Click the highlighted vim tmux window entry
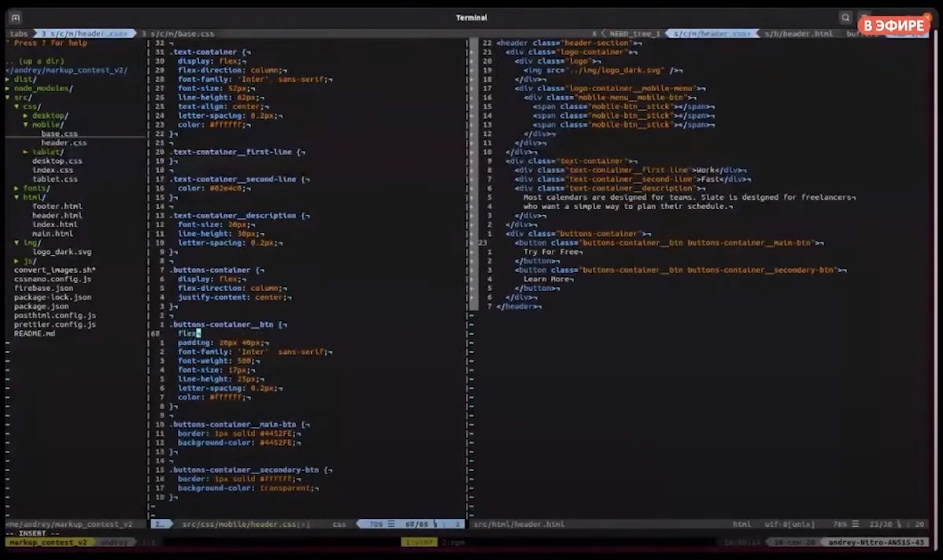 pos(420,542)
